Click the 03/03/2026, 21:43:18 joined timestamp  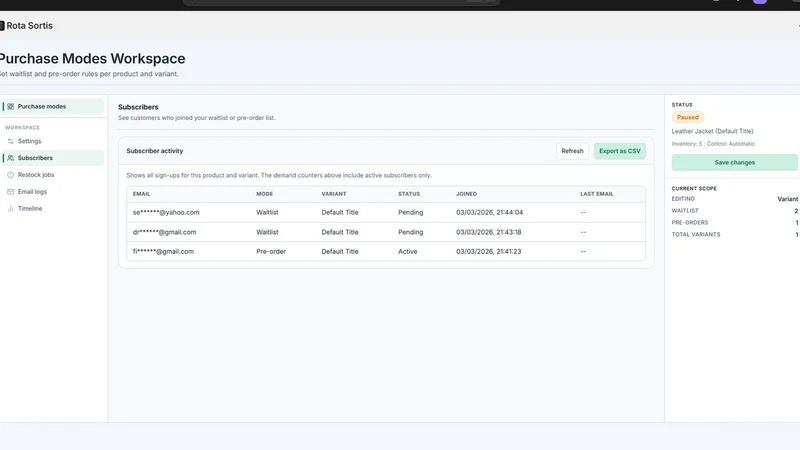[489, 232]
